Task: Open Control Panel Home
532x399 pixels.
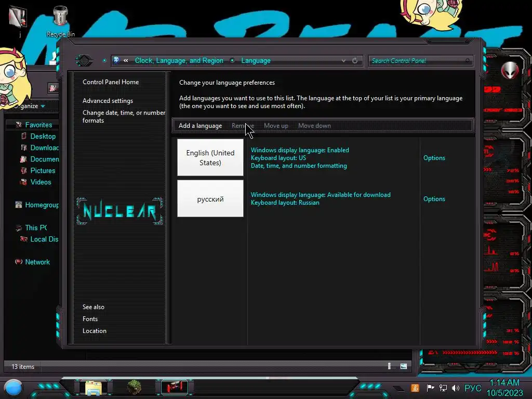Action: coord(111,82)
